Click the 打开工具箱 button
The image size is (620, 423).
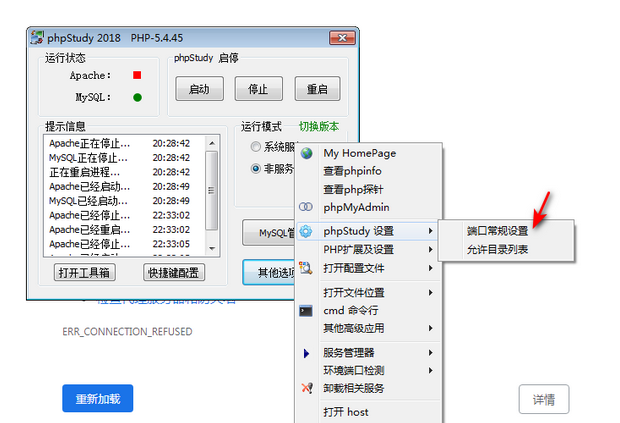tap(85, 273)
